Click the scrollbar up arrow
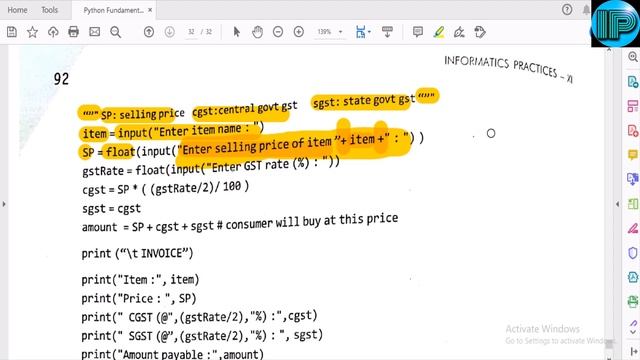This screenshot has height=360, width=640. tap(609, 49)
